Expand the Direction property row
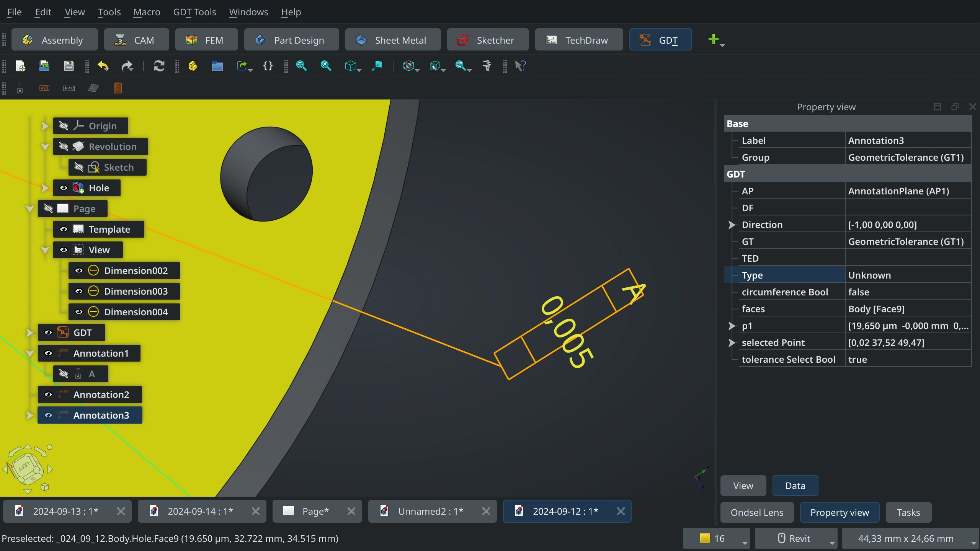 (x=731, y=225)
